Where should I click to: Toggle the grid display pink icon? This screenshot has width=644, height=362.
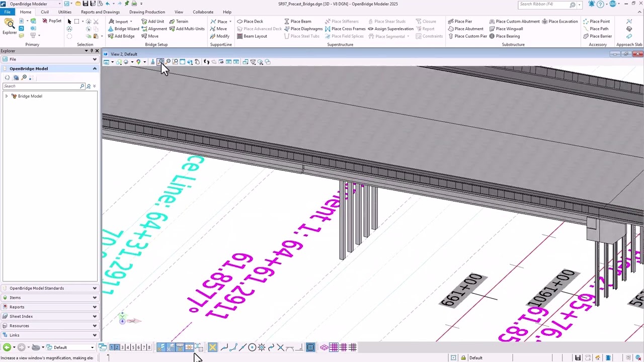334,347
